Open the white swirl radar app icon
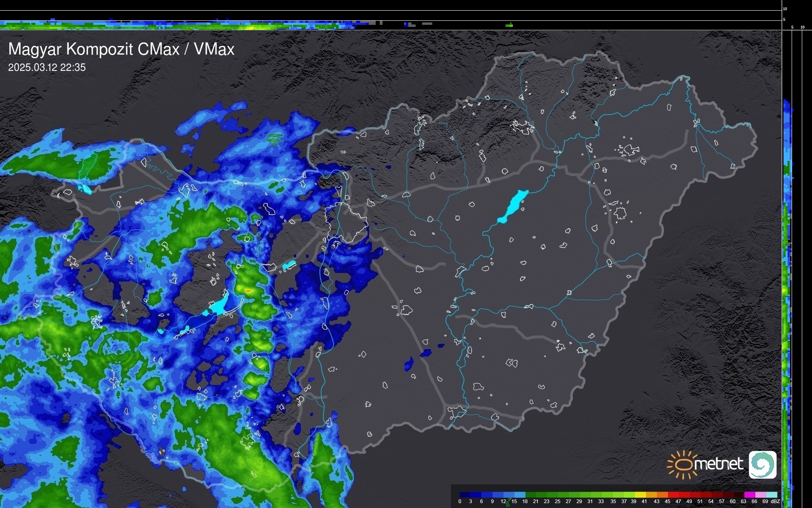 coord(762,464)
